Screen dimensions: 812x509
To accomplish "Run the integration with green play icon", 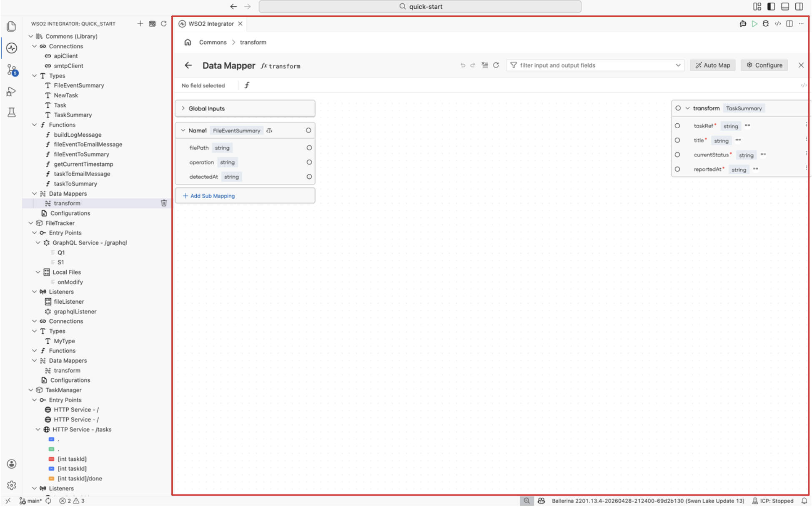I will (754, 24).
